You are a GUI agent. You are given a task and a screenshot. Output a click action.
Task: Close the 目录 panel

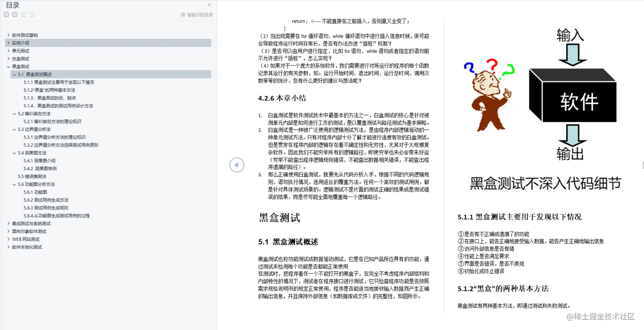coord(209,5)
